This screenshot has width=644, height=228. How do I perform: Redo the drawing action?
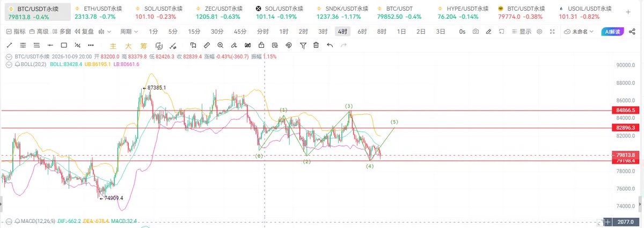coord(343,45)
